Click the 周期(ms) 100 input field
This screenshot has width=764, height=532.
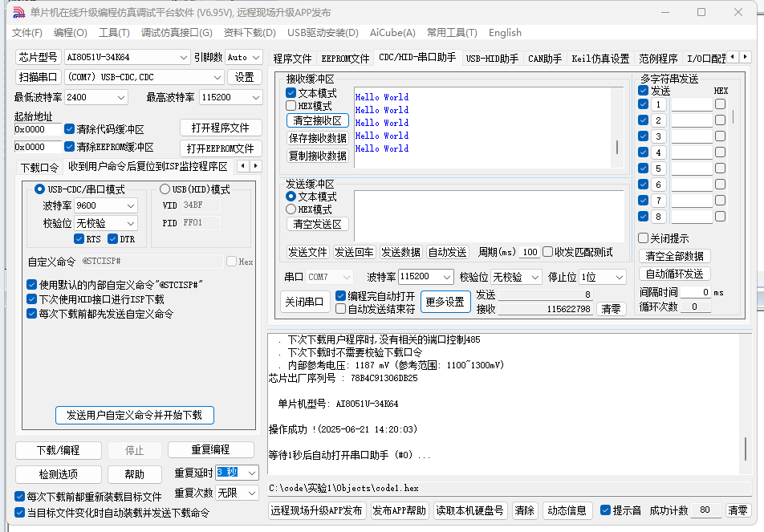point(529,252)
